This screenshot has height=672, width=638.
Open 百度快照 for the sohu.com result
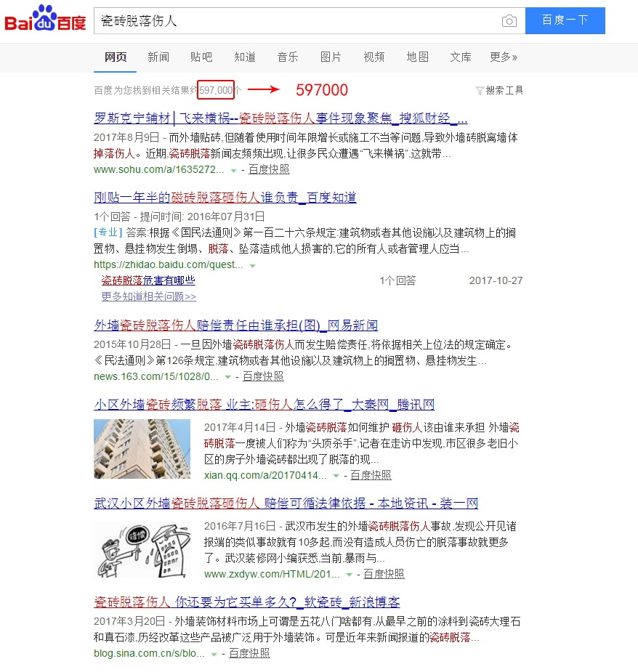coord(269,169)
